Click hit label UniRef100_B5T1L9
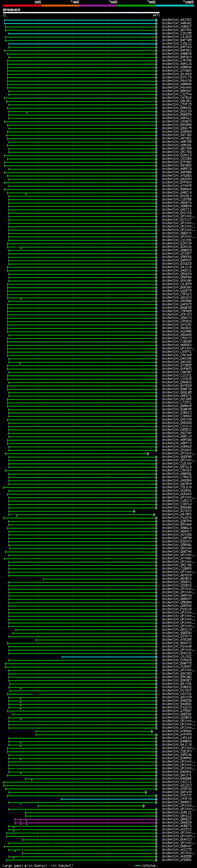The width and height of the screenshot is (197, 868). 177,467
